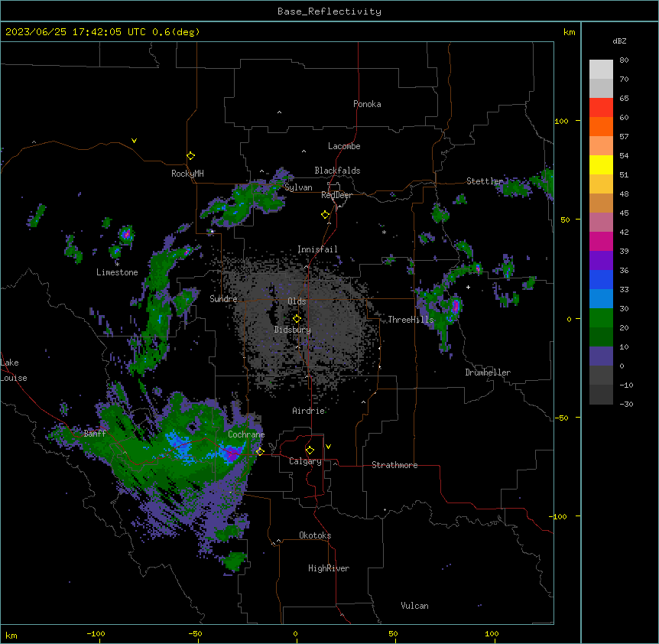Click the km unit label at top right
The height and width of the screenshot is (644, 659).
tap(570, 32)
